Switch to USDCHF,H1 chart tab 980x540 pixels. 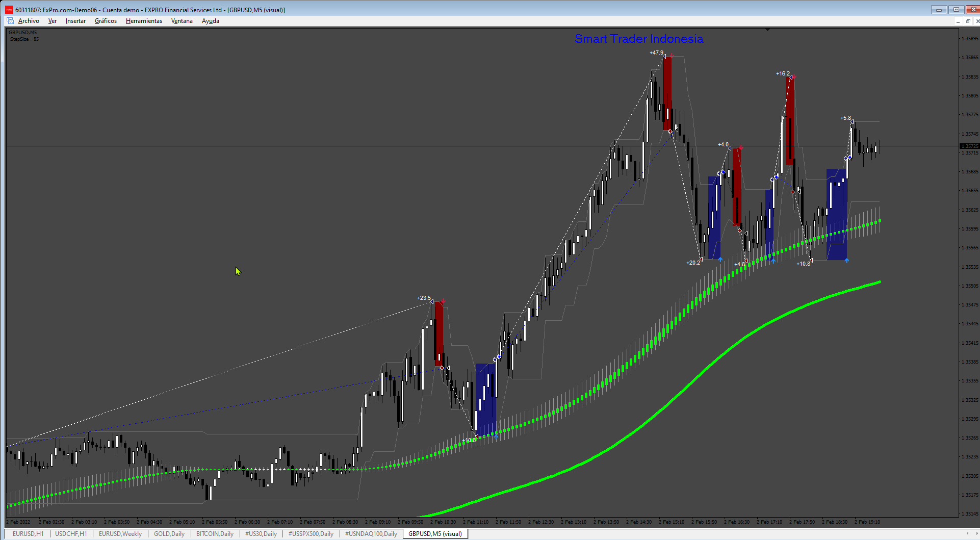pos(71,534)
